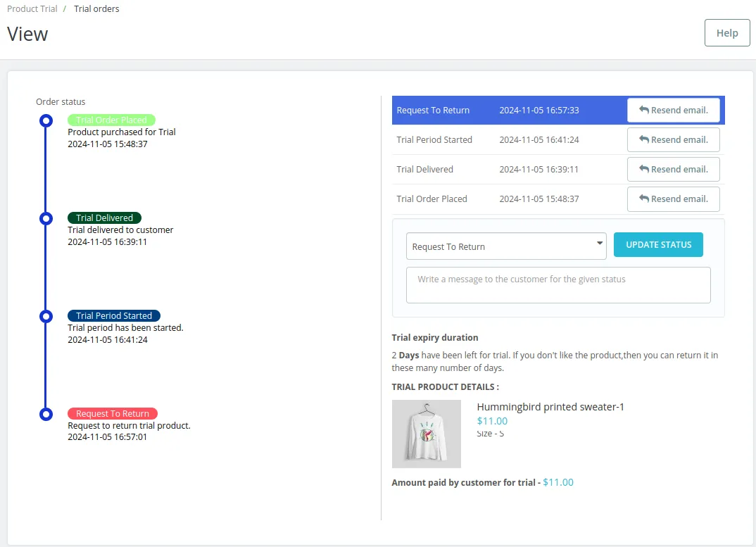
Task: Focus the customer message text field
Action: pyautogui.click(x=557, y=285)
